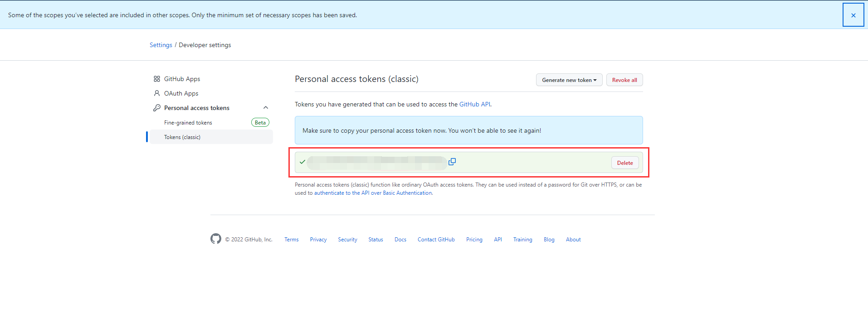The image size is (868, 317).
Task: Click the Beta badge on Fine-grained tokens
Action: (260, 122)
